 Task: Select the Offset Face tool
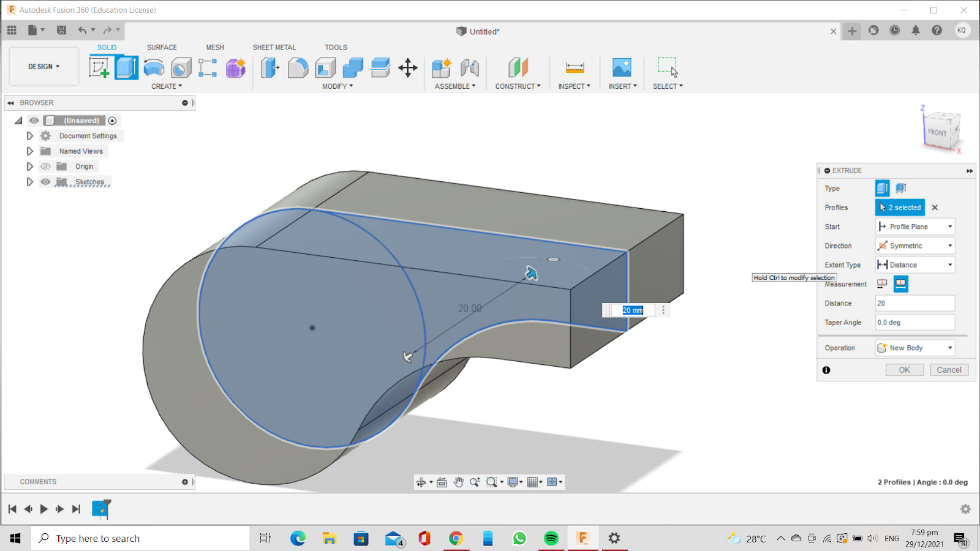[x=380, y=67]
